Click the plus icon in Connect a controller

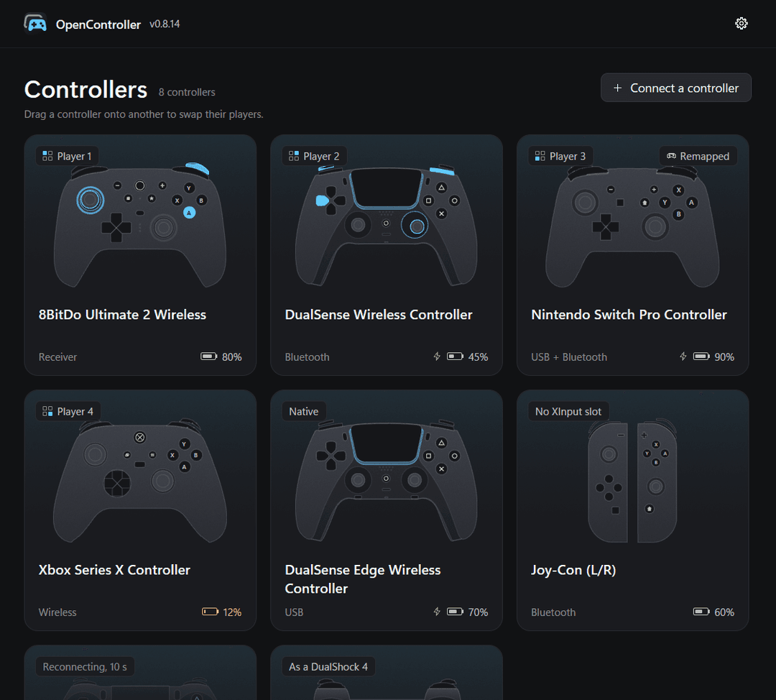[617, 88]
